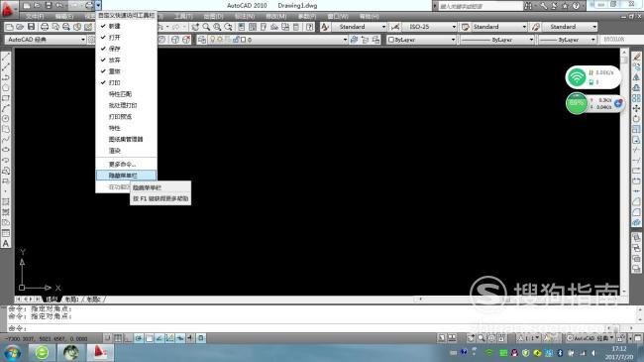644x362 pixels.
Task: Open the 修改(M) menu
Action: pos(276,17)
